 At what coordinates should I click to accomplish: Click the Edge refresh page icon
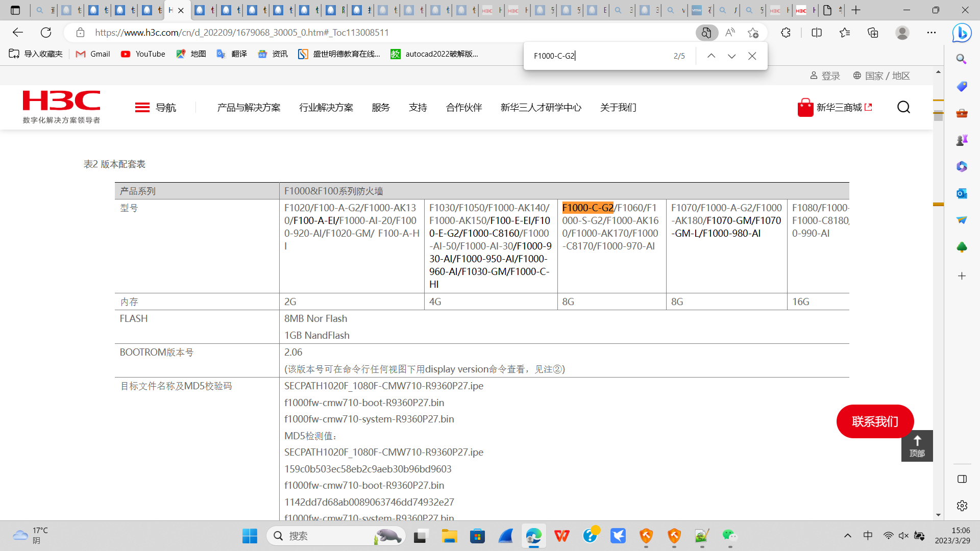coord(46,33)
